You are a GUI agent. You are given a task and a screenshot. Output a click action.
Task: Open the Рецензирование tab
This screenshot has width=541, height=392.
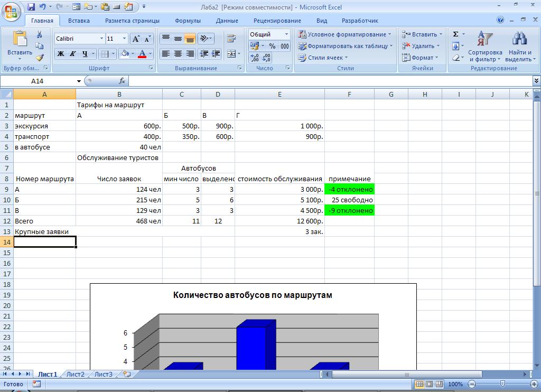(277, 21)
